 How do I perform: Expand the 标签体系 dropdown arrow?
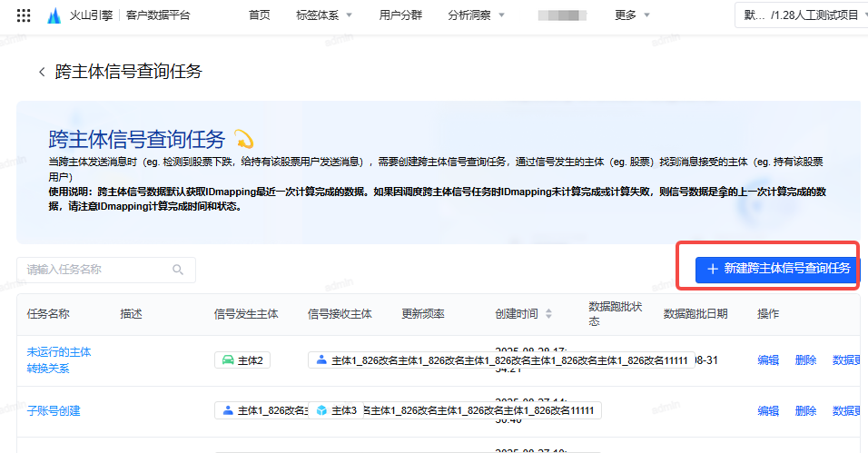(350, 15)
